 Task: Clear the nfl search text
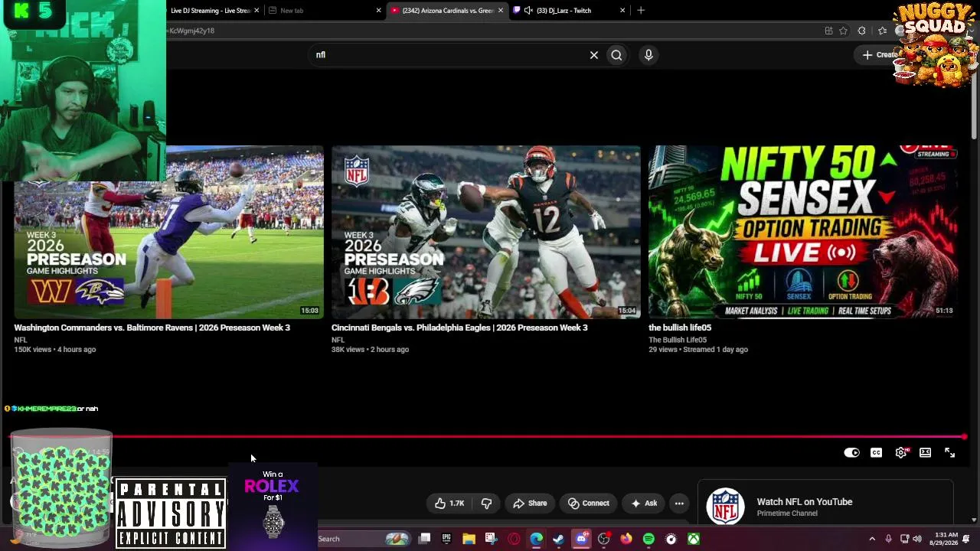tap(593, 55)
